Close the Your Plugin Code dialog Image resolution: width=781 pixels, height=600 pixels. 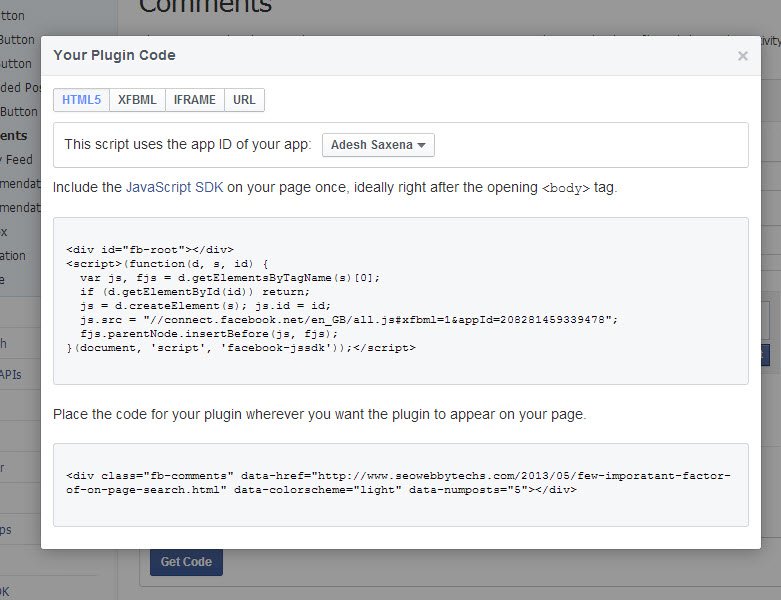[742, 56]
